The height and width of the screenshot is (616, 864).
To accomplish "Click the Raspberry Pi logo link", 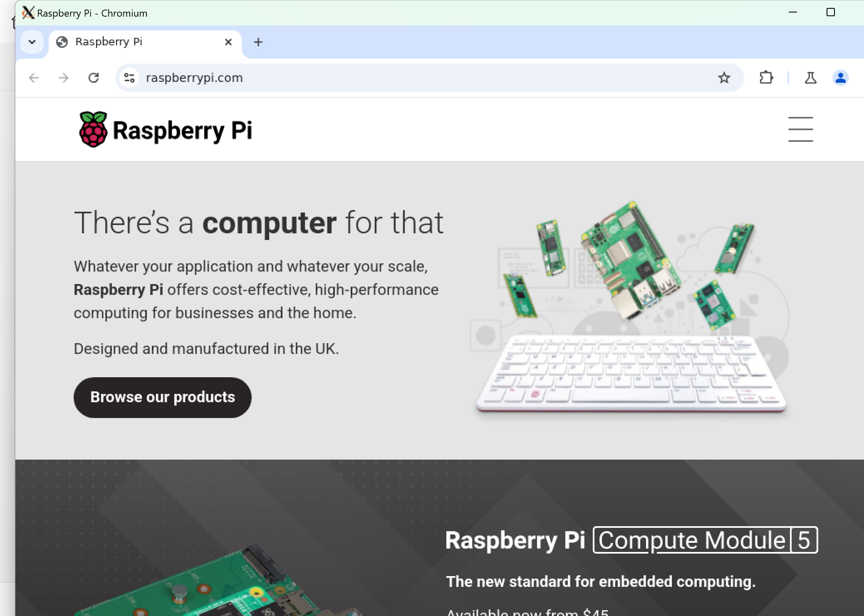I will [x=166, y=130].
